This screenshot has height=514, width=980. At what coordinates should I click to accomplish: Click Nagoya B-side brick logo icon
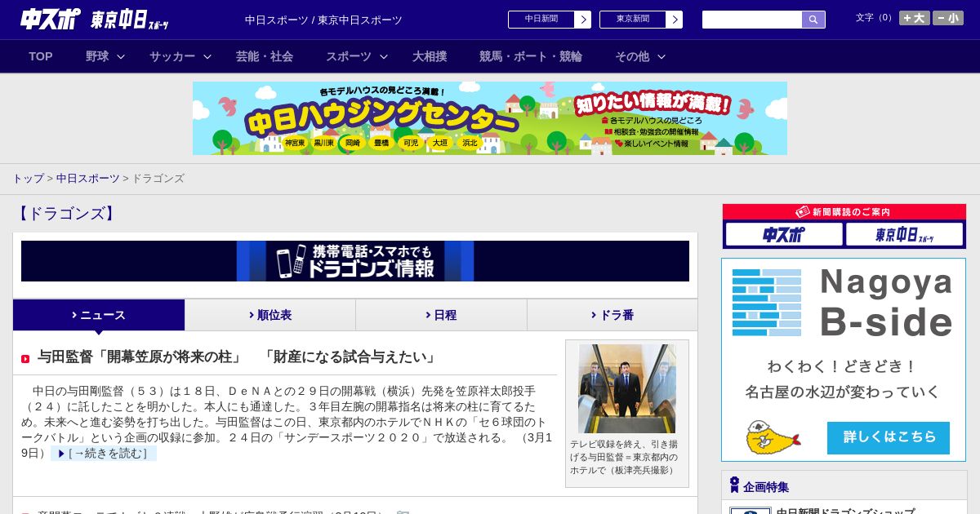coord(767,303)
